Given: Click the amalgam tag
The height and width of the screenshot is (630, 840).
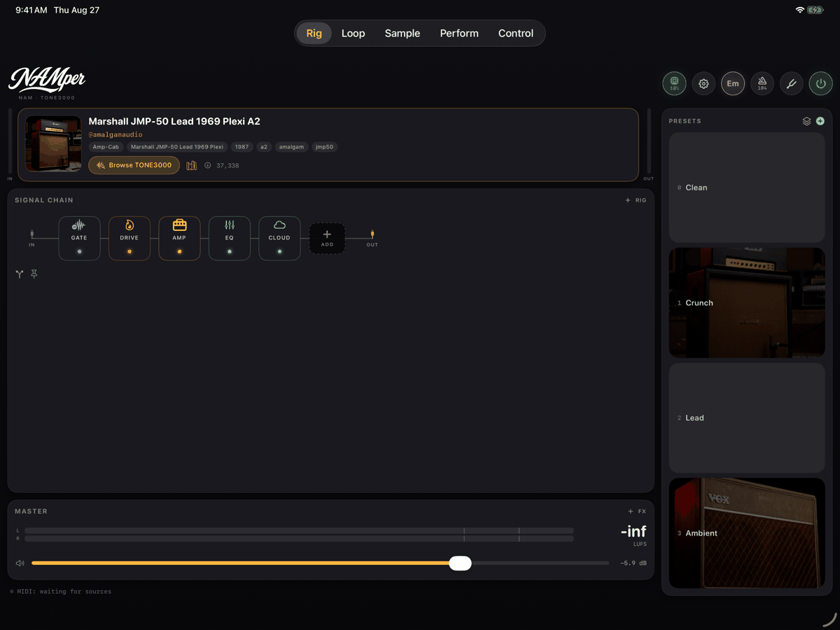Looking at the screenshot, I should point(291,147).
